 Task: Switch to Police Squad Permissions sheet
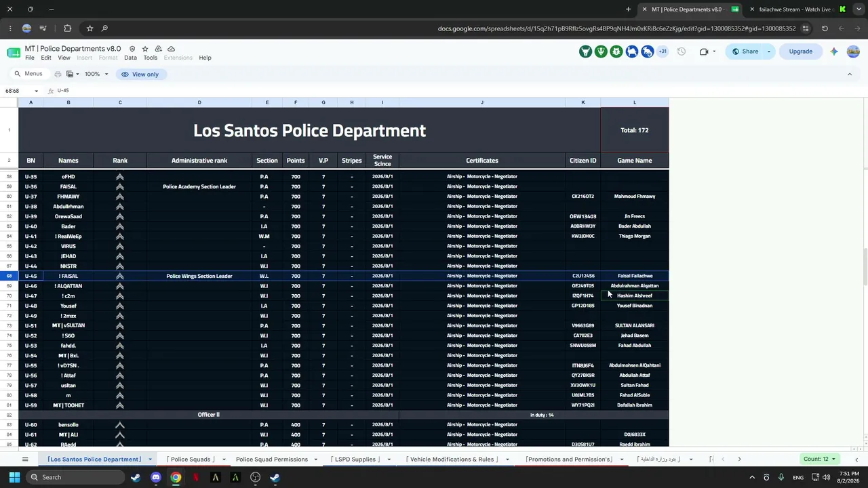click(271, 460)
